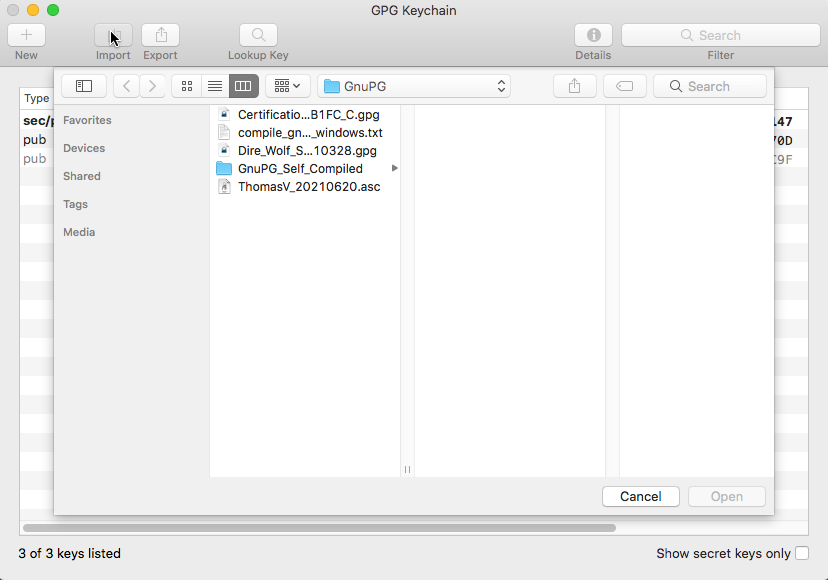The image size is (828, 580).
Task: Click the Share button in dialog
Action: click(x=575, y=86)
